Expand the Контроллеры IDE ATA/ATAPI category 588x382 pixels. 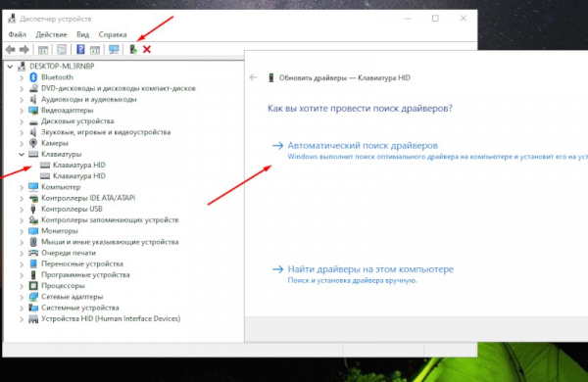click(x=22, y=198)
